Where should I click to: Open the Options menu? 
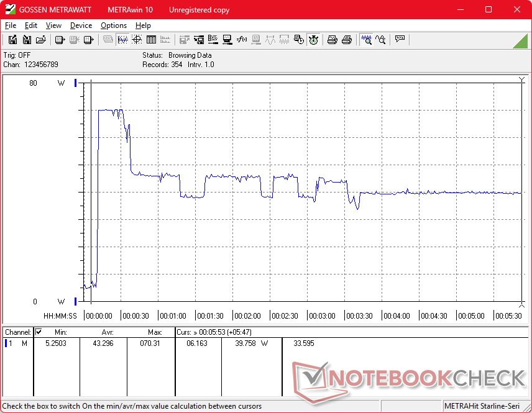click(x=114, y=25)
